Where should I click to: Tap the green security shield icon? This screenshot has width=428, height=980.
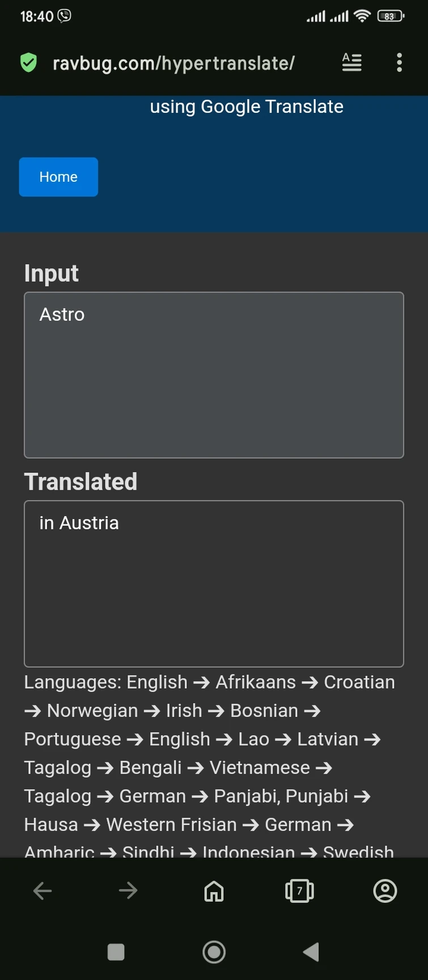tap(28, 63)
